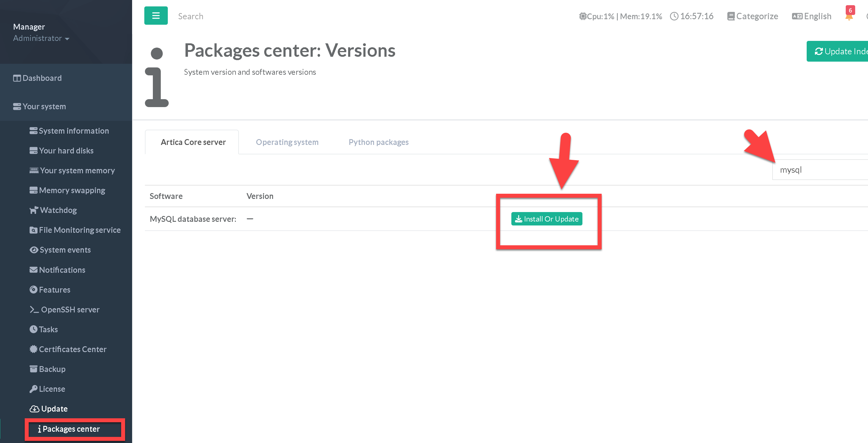
Task: Open Packages center in sidebar
Action: point(71,429)
